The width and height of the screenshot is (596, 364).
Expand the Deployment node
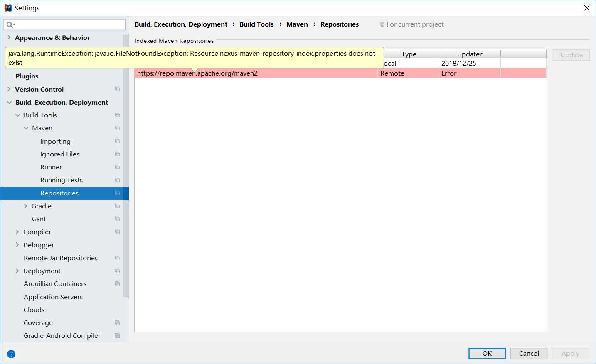(x=17, y=271)
